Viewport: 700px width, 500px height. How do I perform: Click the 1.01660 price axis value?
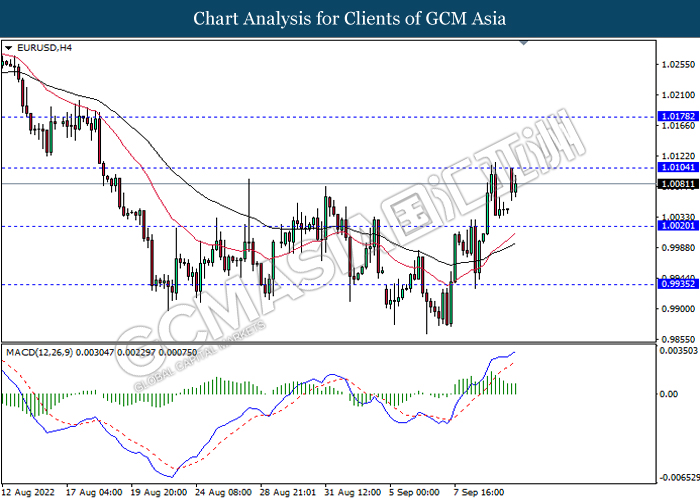[678, 126]
